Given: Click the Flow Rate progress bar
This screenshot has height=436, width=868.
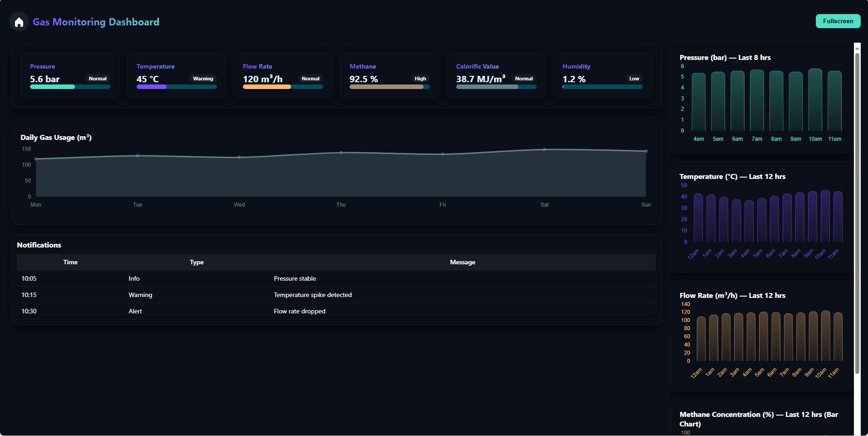Looking at the screenshot, I should pos(283,87).
